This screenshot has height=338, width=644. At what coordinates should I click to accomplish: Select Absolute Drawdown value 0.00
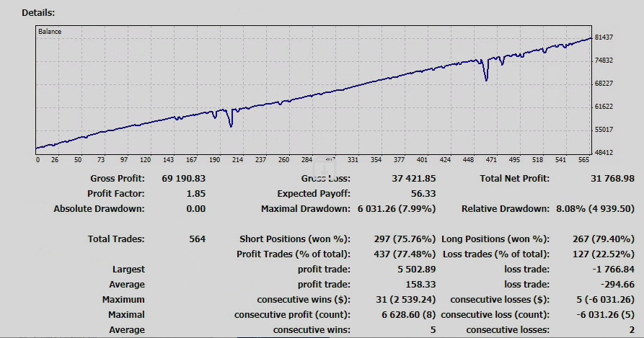(x=196, y=209)
